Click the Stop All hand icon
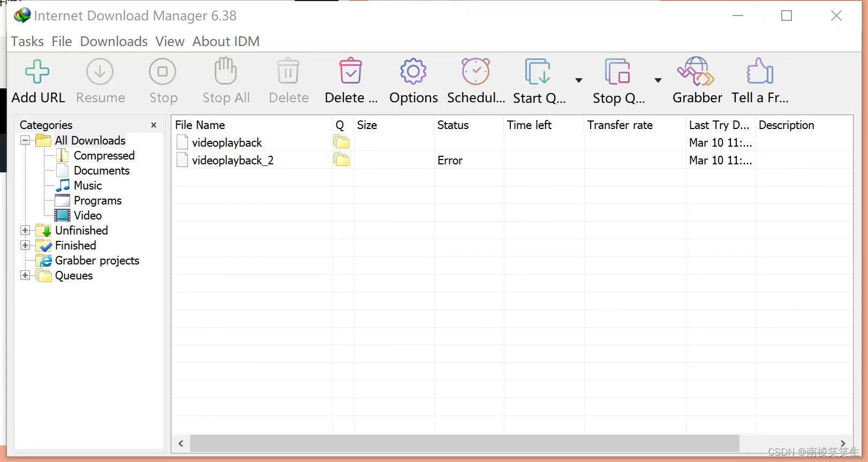The image size is (868, 462). pyautogui.click(x=225, y=71)
